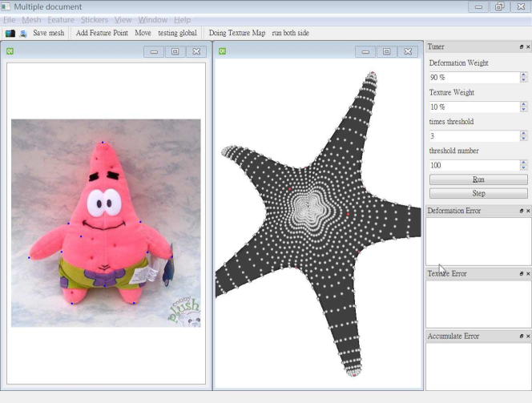The width and height of the screenshot is (532, 403).
Task: Close the Deformation Error panel
Action: point(528,211)
